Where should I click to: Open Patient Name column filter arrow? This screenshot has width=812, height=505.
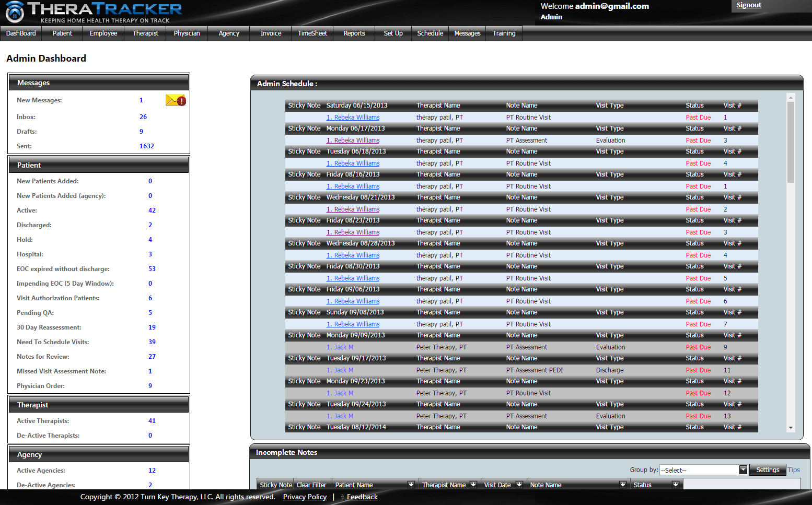click(x=411, y=485)
